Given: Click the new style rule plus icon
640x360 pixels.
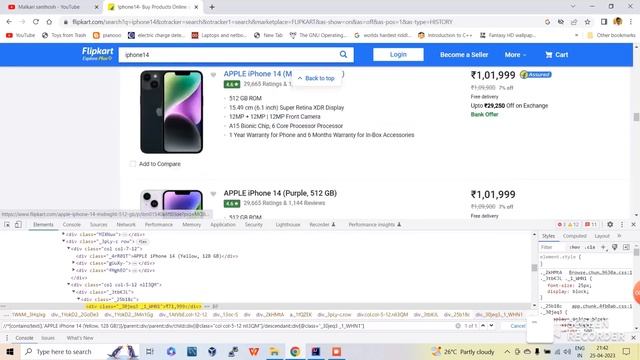Looking at the screenshot, I should tap(604, 247).
